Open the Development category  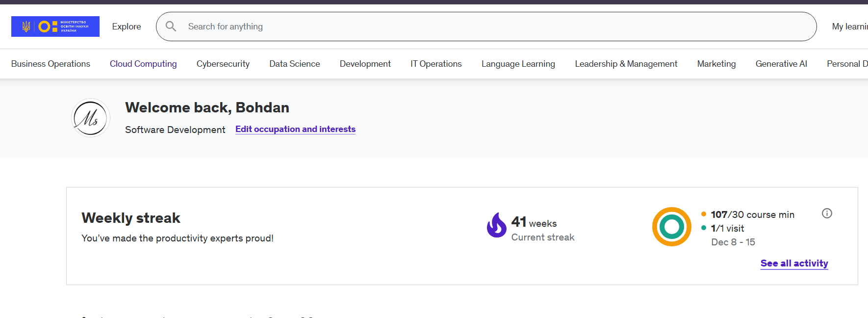pyautogui.click(x=365, y=64)
